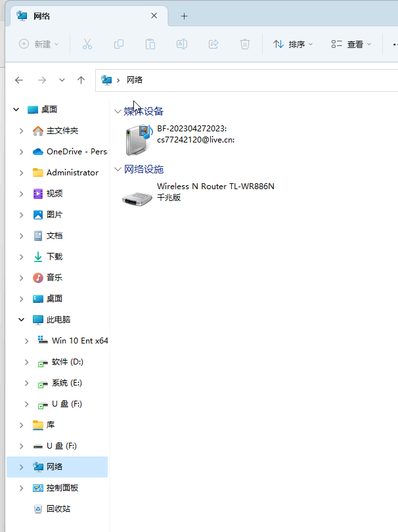The image size is (398, 532).
Task: Add a new tab with plus button
Action: tap(184, 16)
